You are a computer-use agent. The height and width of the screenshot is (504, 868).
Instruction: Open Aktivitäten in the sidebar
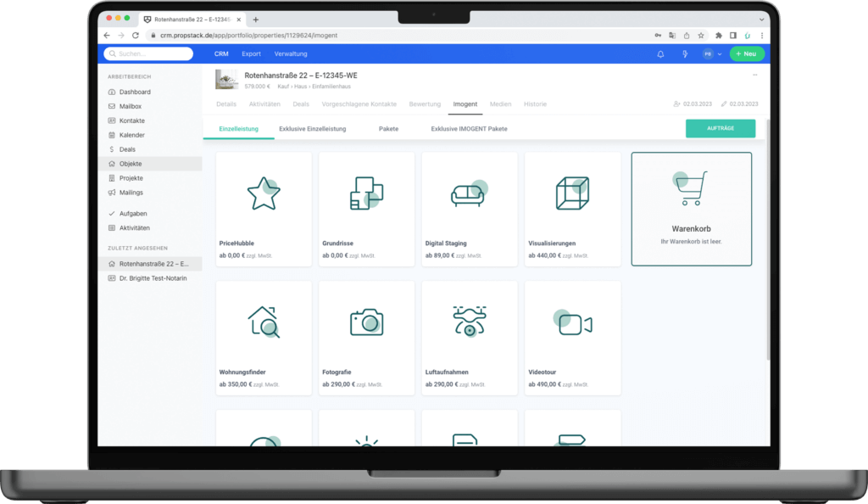tap(150, 228)
